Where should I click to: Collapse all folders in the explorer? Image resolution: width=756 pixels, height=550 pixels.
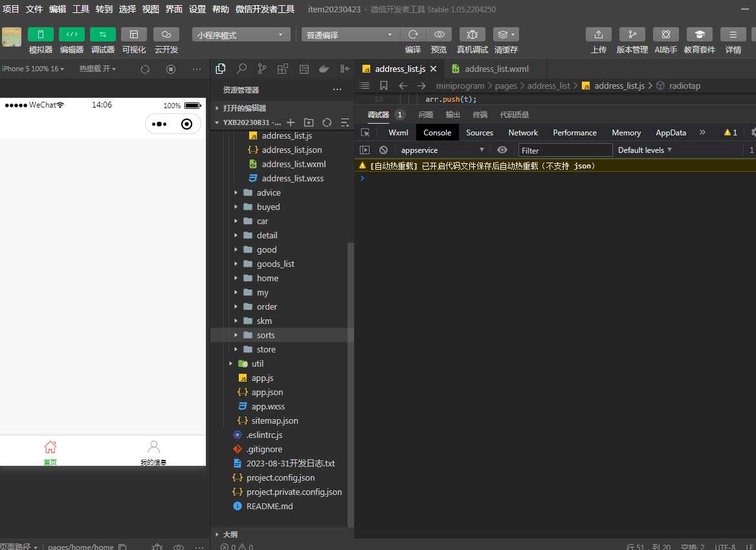345,122
